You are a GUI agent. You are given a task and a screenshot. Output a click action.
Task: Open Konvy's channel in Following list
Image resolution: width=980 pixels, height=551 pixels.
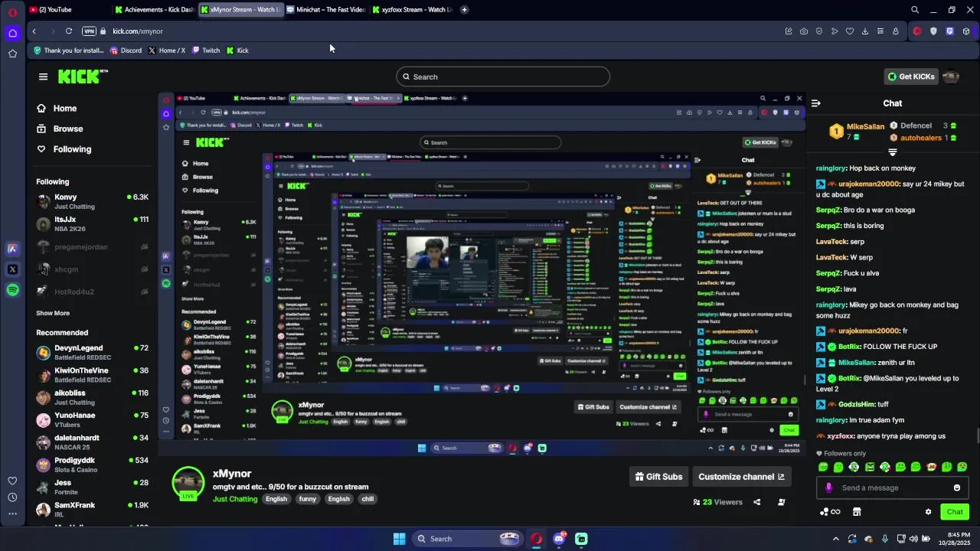[92, 201]
